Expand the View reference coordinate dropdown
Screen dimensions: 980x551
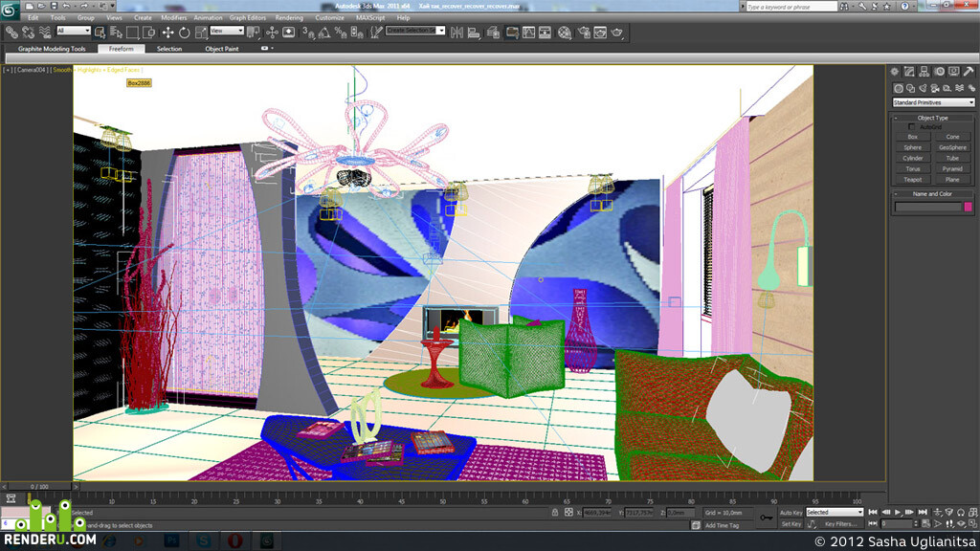226,30
